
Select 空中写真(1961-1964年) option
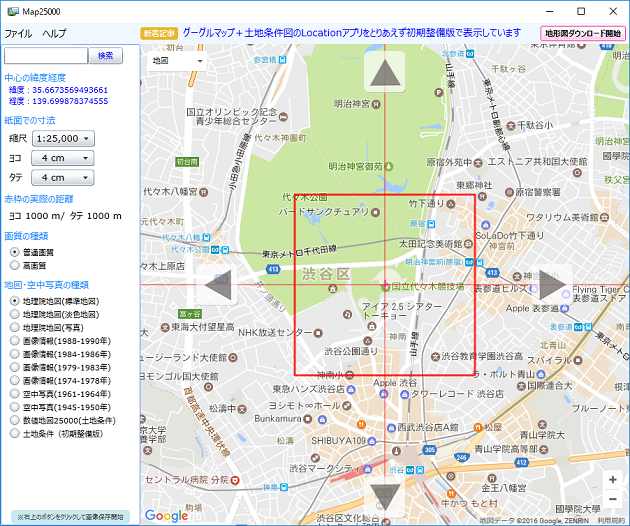click(x=15, y=394)
